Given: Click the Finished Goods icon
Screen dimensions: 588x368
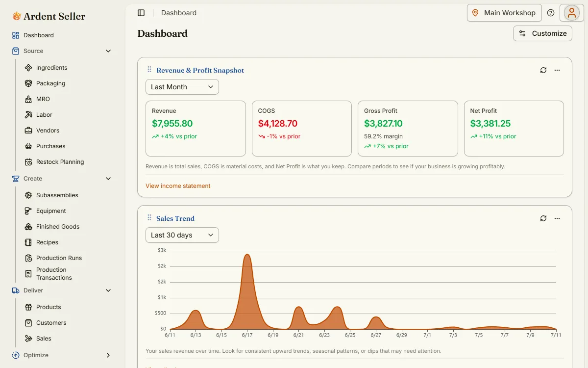Looking at the screenshot, I should pyautogui.click(x=28, y=227).
